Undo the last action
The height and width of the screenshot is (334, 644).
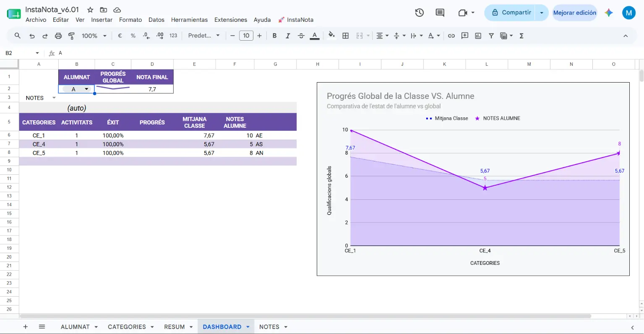click(x=32, y=36)
